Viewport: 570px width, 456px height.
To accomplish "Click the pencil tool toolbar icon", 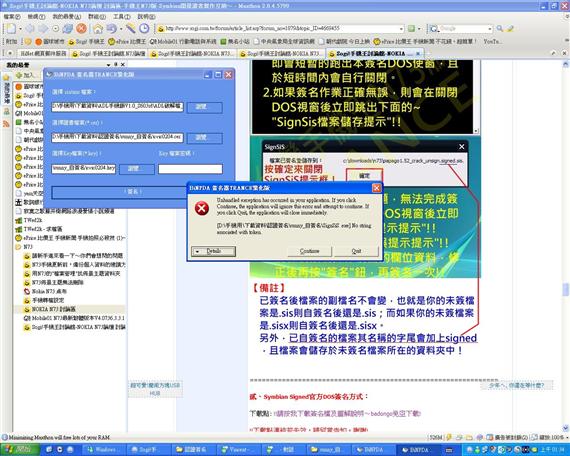I will coord(131,28).
